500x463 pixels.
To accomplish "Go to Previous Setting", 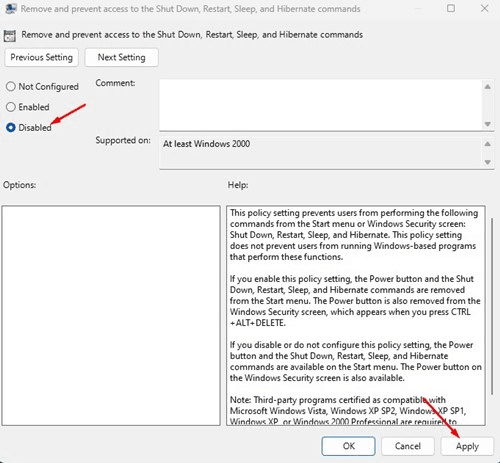I will pyautogui.click(x=41, y=57).
